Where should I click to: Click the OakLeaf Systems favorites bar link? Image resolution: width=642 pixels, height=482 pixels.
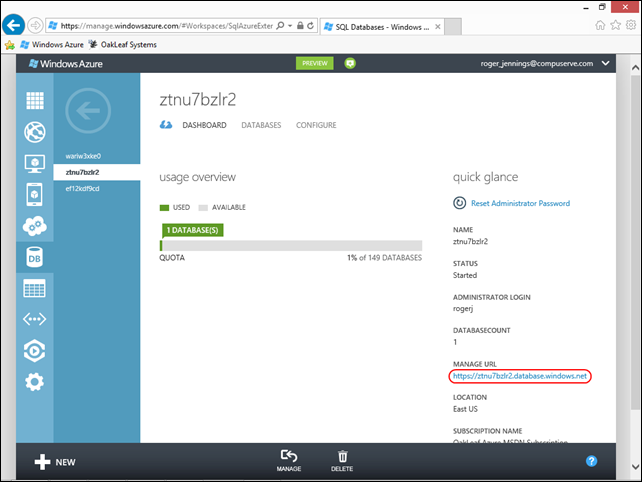point(123,45)
